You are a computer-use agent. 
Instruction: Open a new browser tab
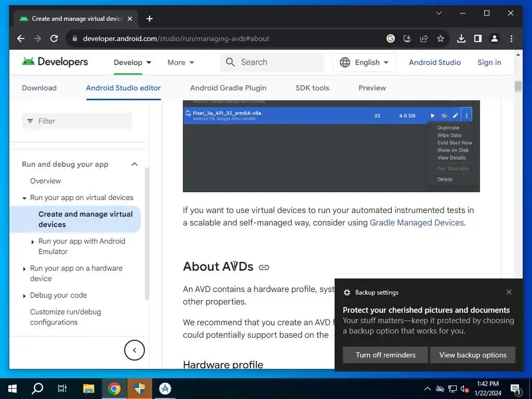pyautogui.click(x=150, y=19)
